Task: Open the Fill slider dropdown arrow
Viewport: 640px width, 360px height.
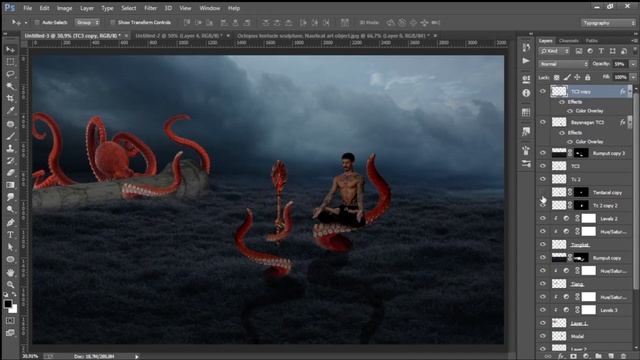Action: pos(633,77)
